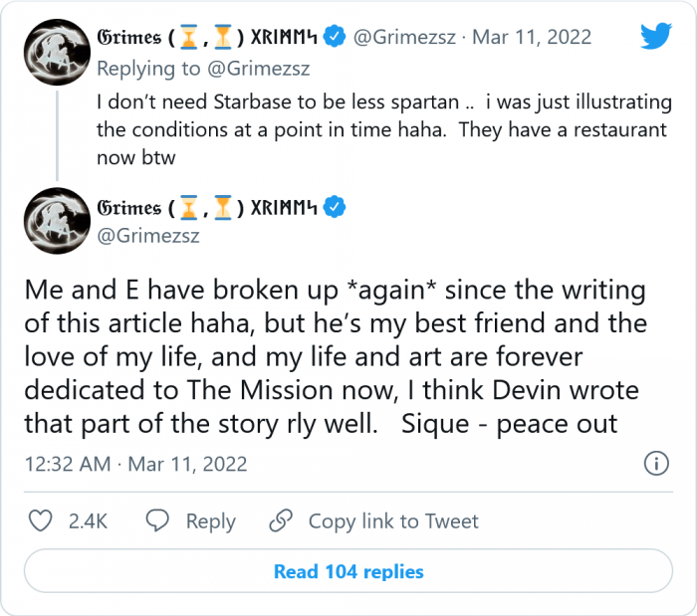Viewport: 697px width, 616px height.
Task: Select the Copy link to Tweet text
Action: pyautogui.click(x=393, y=521)
